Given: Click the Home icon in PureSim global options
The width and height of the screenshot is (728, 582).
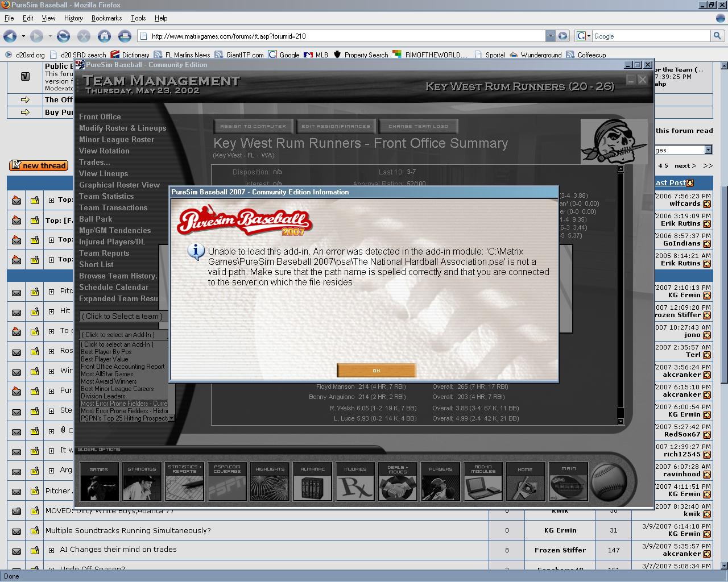Looking at the screenshot, I should coord(526,481).
